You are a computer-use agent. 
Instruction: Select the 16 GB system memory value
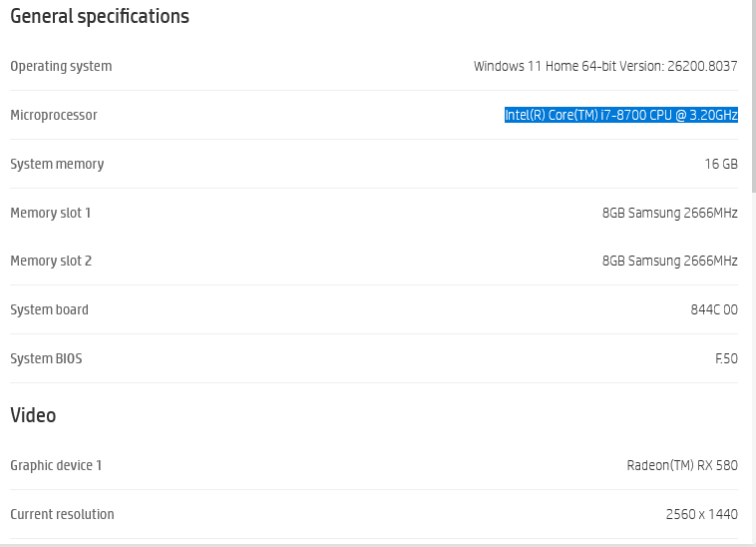click(721, 164)
